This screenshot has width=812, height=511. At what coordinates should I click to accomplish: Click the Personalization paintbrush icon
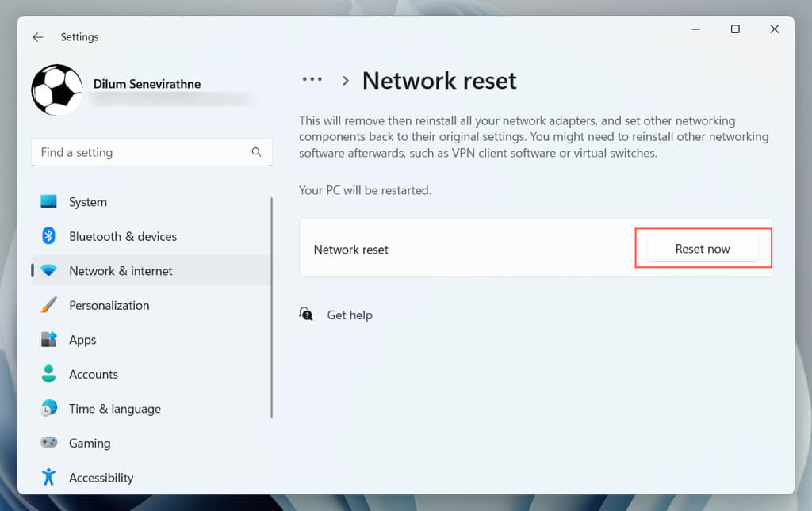49,305
